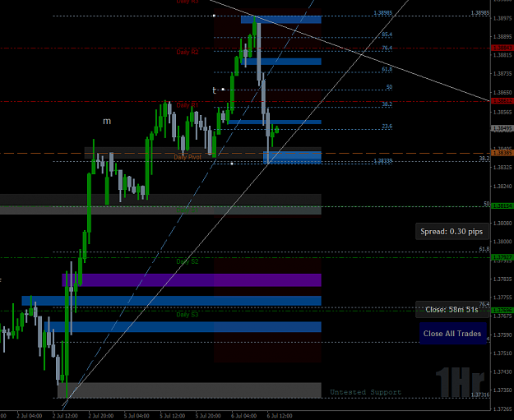Select the Daily Pivot label
The width and height of the screenshot is (514, 420).
click(188, 157)
